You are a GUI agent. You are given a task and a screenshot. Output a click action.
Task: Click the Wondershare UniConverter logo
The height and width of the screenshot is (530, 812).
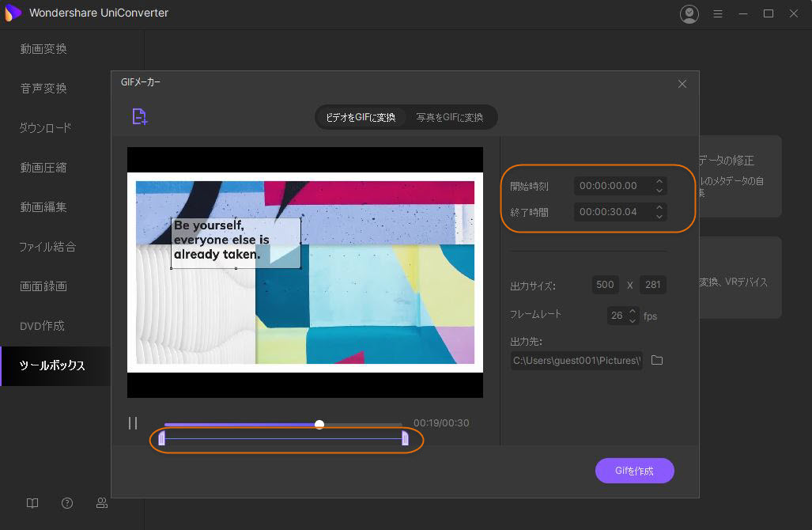[13, 13]
